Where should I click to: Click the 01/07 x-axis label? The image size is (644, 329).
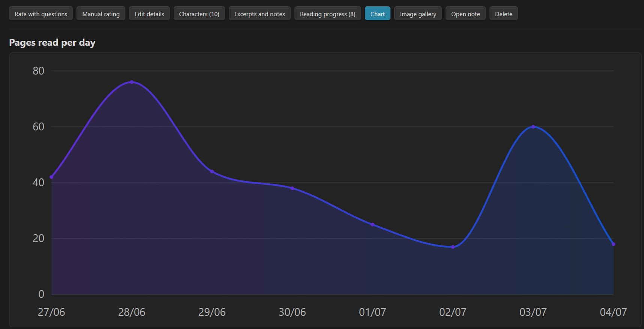(x=372, y=312)
